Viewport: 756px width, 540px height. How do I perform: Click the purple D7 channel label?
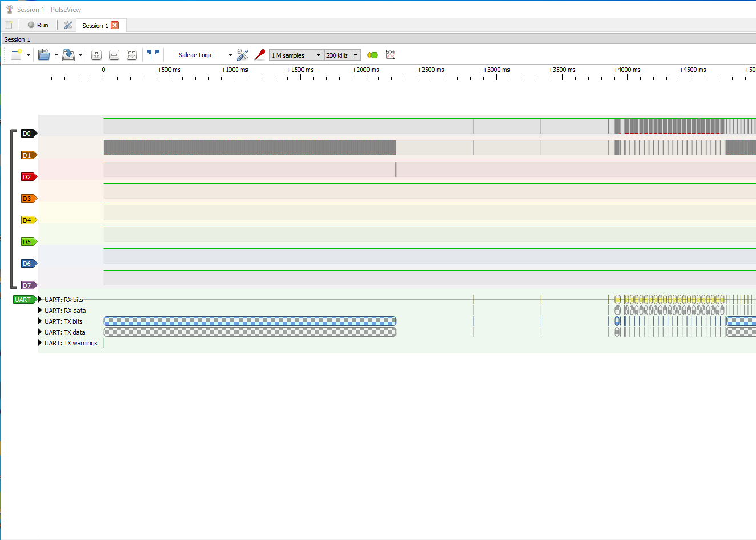pos(29,285)
